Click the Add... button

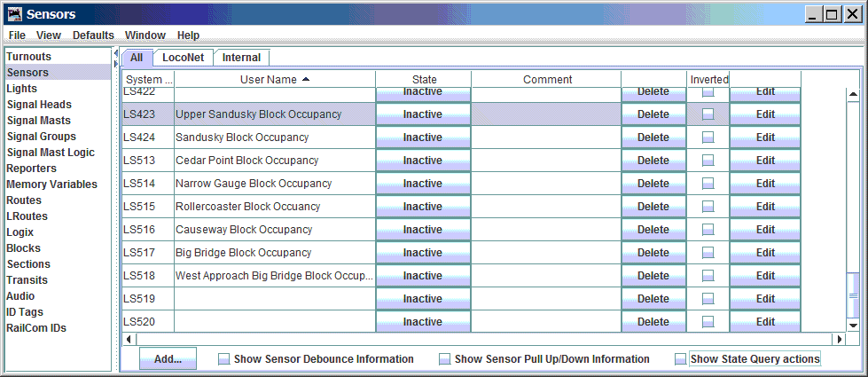(168, 358)
